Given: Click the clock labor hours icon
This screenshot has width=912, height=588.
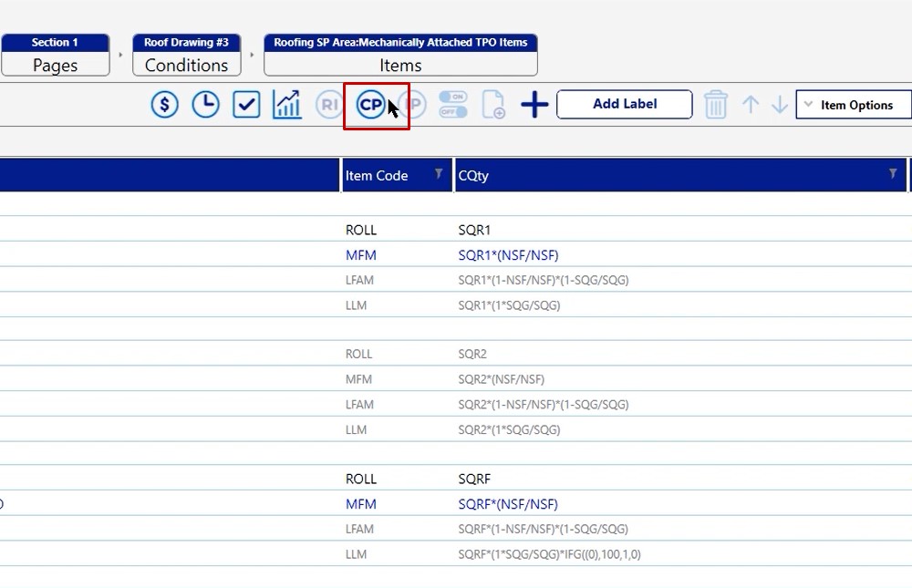Looking at the screenshot, I should (205, 105).
